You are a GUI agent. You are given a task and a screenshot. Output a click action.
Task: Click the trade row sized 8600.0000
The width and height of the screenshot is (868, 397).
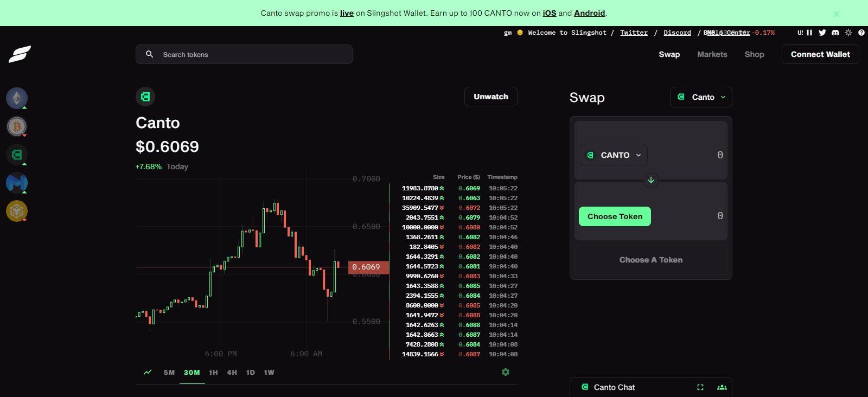[459, 305]
